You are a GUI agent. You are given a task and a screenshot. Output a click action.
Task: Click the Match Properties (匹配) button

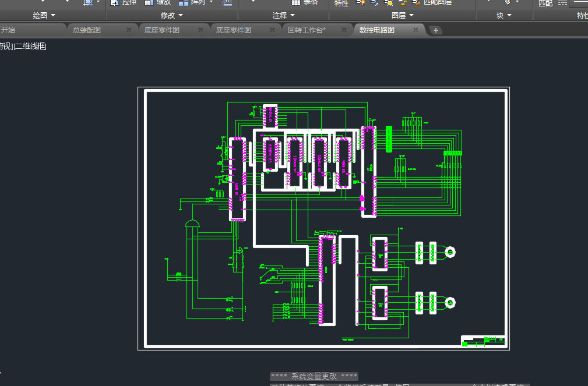[545, 3]
